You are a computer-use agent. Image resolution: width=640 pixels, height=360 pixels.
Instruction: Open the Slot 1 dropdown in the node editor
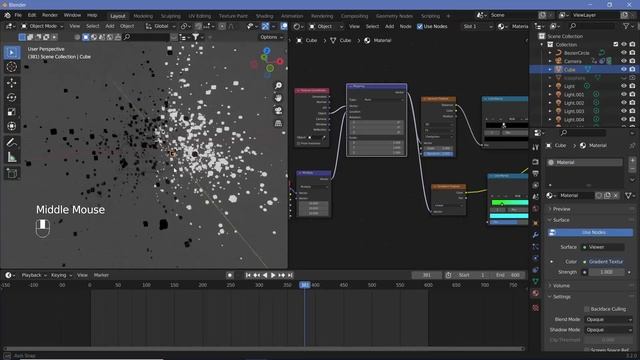477,26
